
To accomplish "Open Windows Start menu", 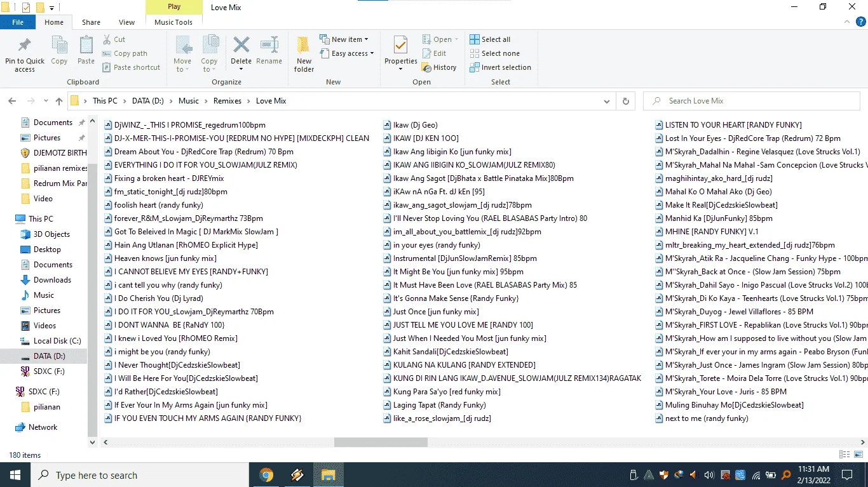I will pyautogui.click(x=15, y=475).
